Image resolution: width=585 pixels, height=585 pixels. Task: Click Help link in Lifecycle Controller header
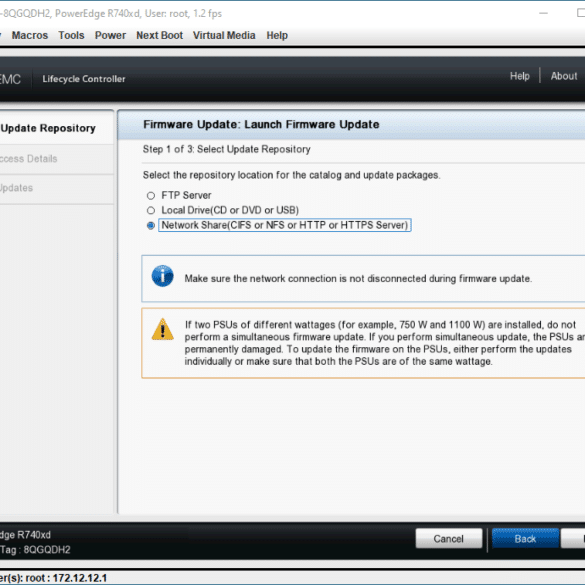[520, 76]
